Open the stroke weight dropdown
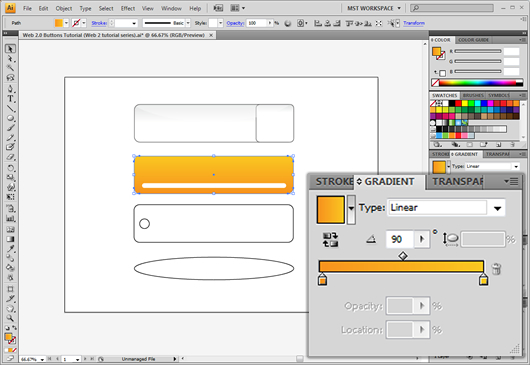Viewport: 530px width, 365px height. tap(134, 23)
